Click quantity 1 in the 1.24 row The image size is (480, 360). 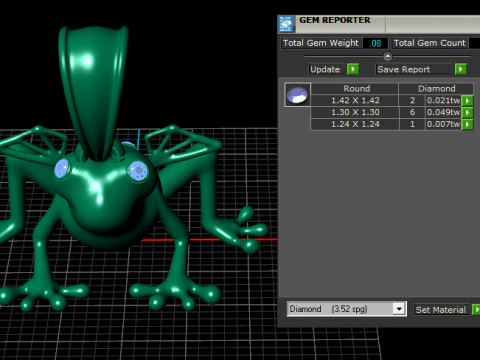(412, 124)
